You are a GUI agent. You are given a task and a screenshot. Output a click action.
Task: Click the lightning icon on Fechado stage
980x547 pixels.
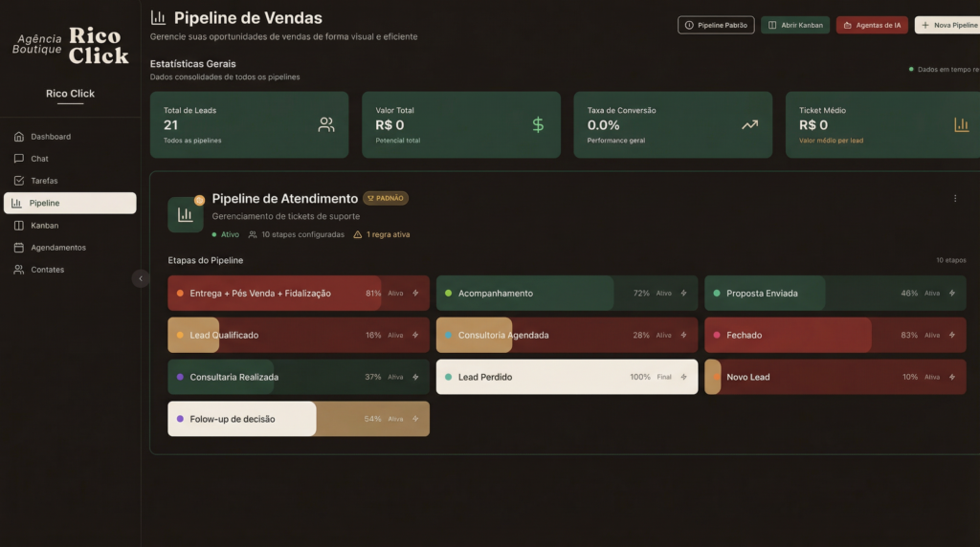point(951,336)
